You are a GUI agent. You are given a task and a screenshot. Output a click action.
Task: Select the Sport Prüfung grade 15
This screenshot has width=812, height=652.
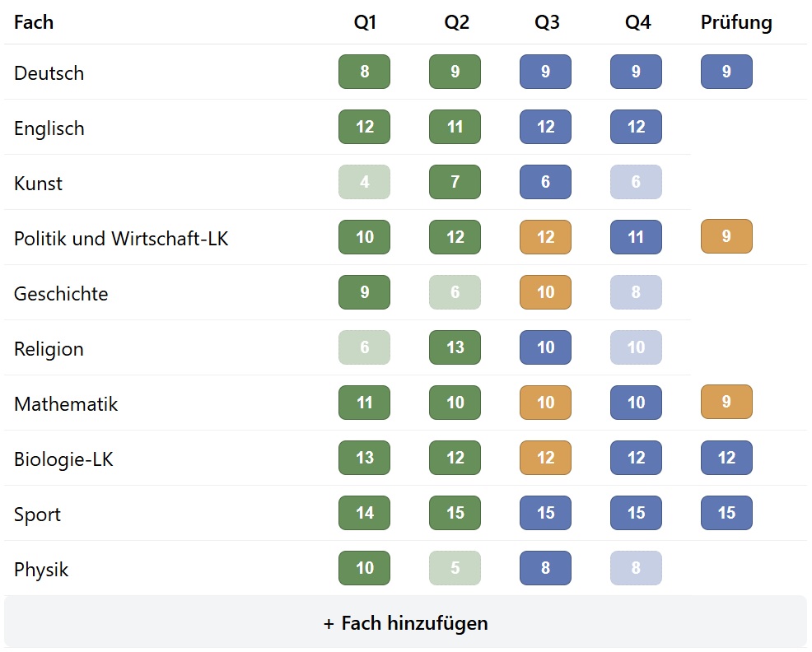[726, 513]
